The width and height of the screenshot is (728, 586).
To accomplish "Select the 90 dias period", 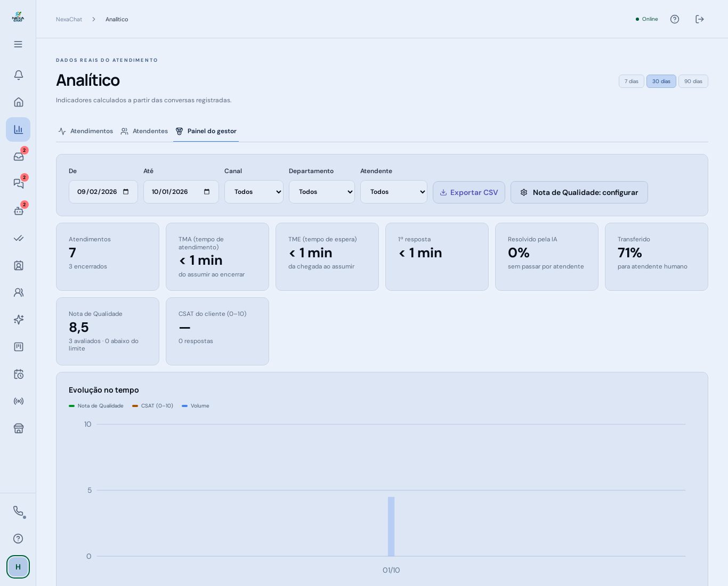I will coord(693,82).
